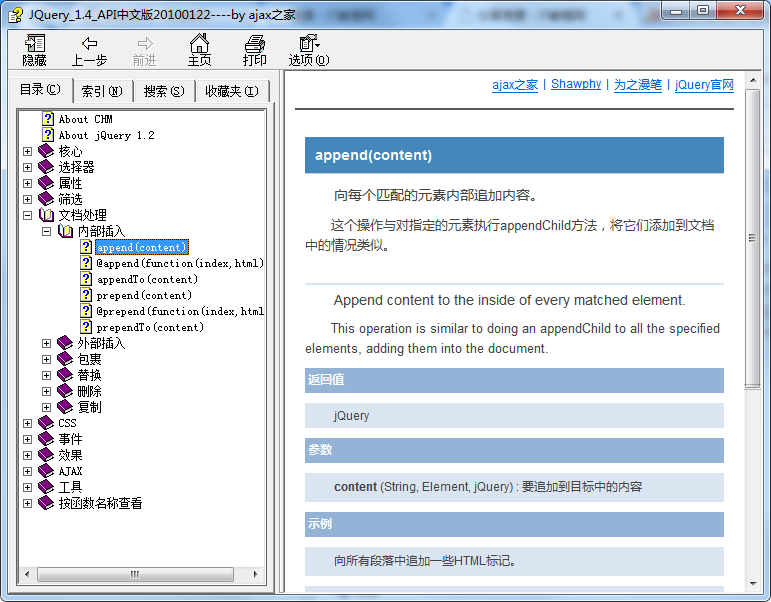Screen dimensions: 771x602
Task: Click the 打印 (Print) toolbar icon
Action: click(x=255, y=44)
